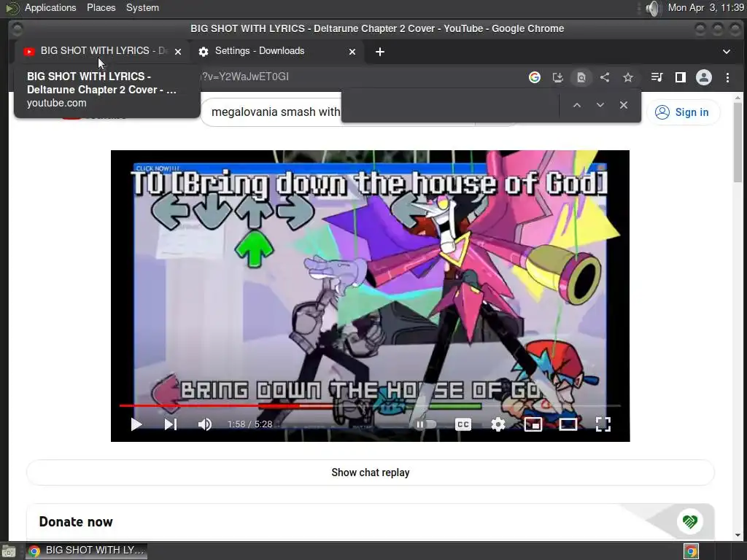Image resolution: width=747 pixels, height=560 pixels.
Task: Click the install app icon in address bar
Action: pyautogui.click(x=558, y=77)
